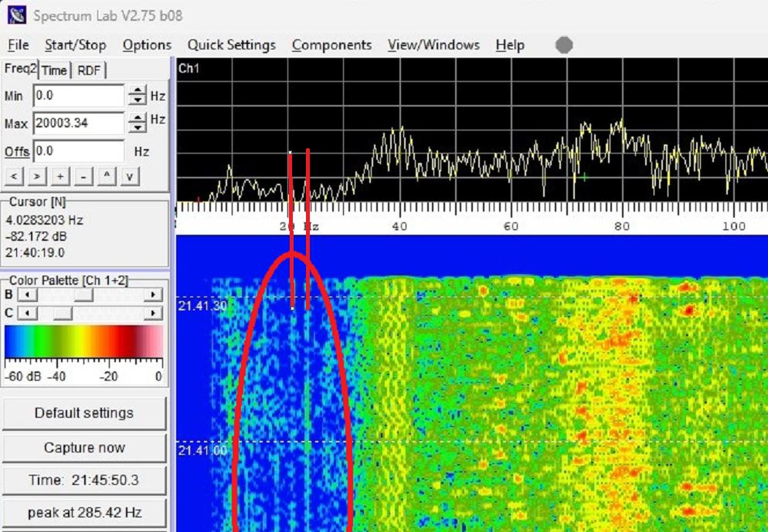Click the Capture now button
Image resolution: width=768 pixels, height=532 pixels.
pos(84,448)
